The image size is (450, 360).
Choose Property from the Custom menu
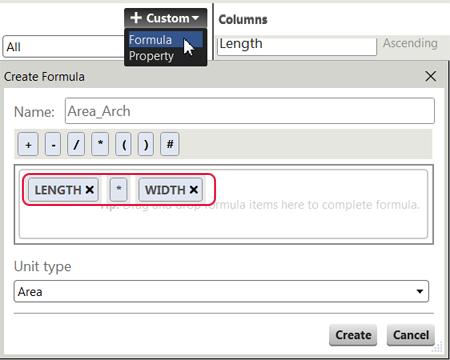[x=151, y=56]
